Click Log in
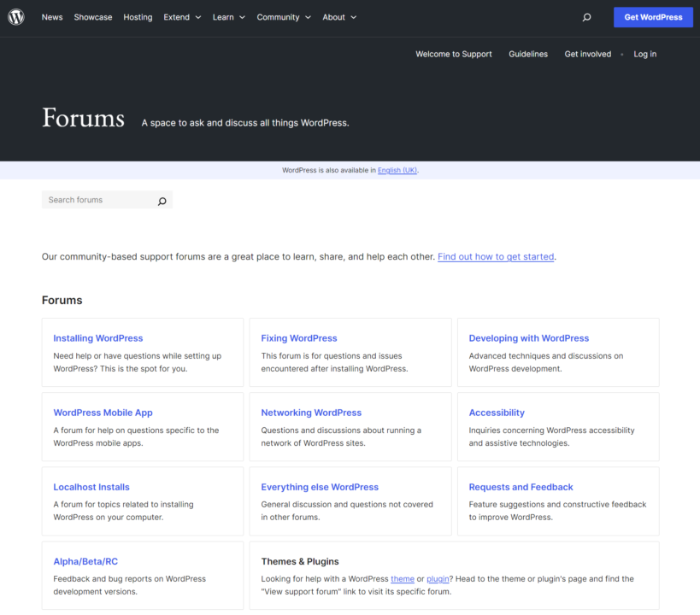 (x=644, y=54)
